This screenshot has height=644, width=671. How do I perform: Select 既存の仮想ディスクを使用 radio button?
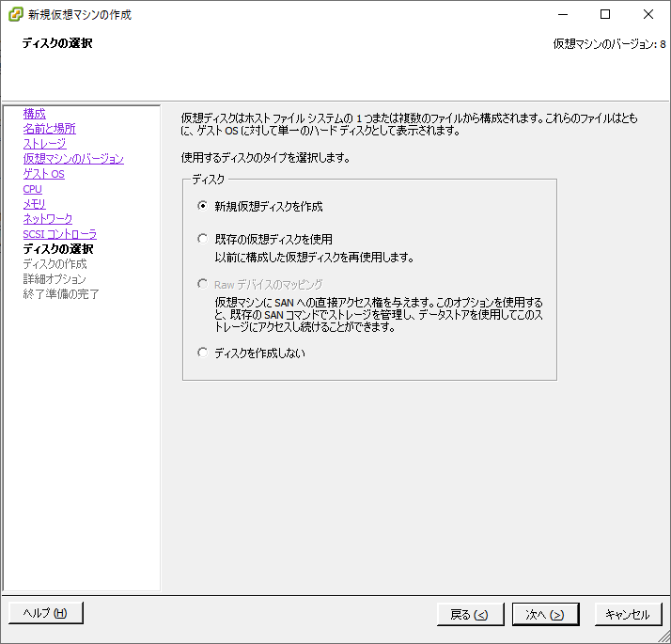[202, 239]
